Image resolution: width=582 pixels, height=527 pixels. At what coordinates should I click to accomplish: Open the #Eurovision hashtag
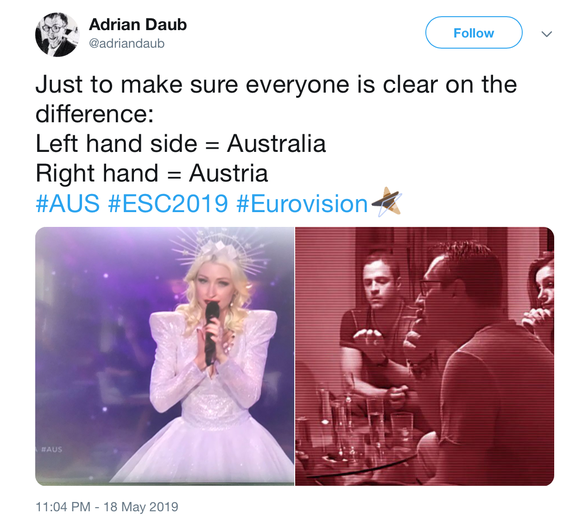[x=302, y=204]
